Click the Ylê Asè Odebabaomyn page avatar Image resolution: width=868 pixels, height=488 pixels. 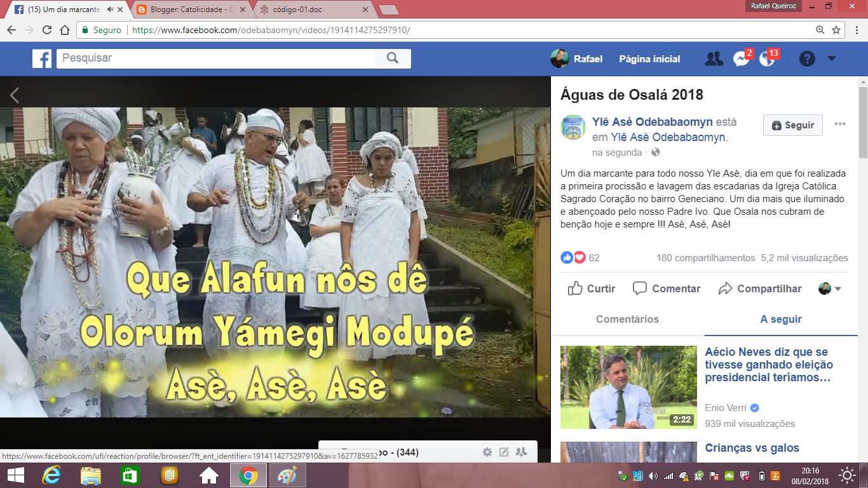(573, 126)
